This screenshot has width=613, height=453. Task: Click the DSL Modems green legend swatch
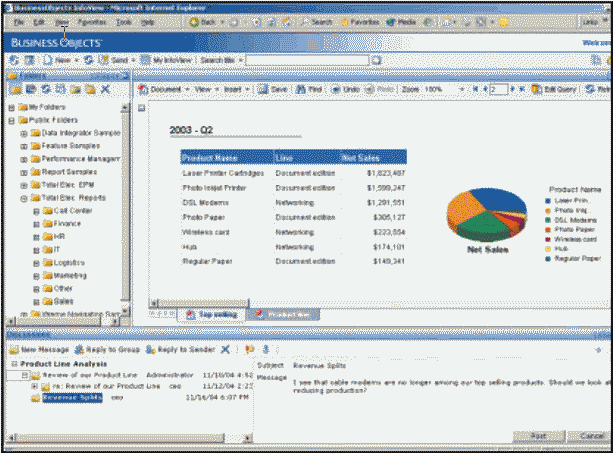548,220
